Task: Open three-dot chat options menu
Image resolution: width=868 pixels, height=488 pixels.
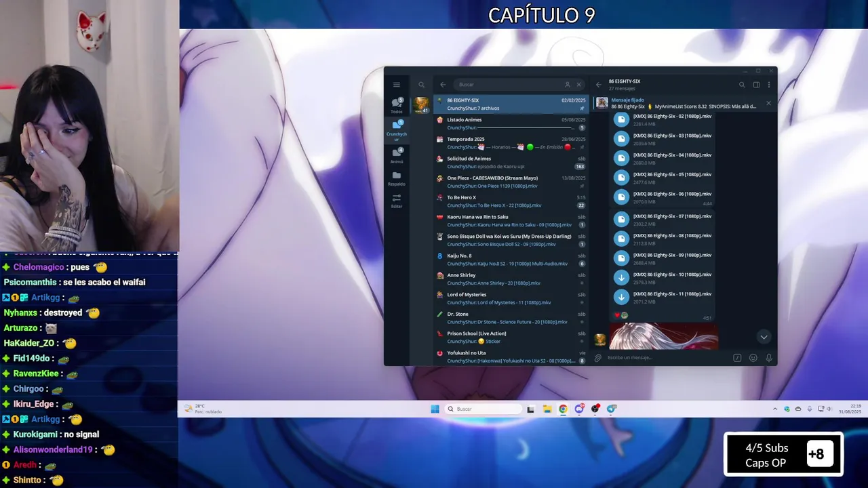Action: click(768, 85)
